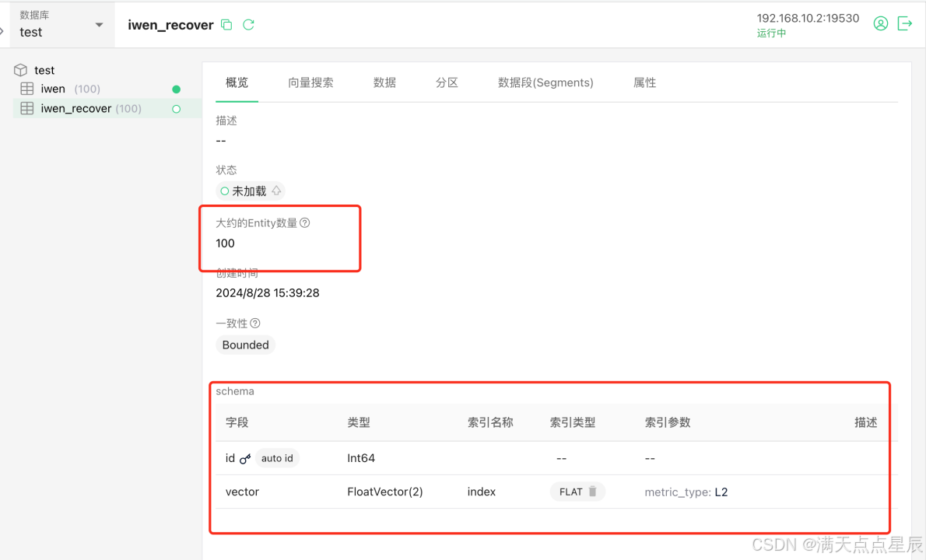
Task: Switch to the 向量搜索 tab
Action: (310, 82)
